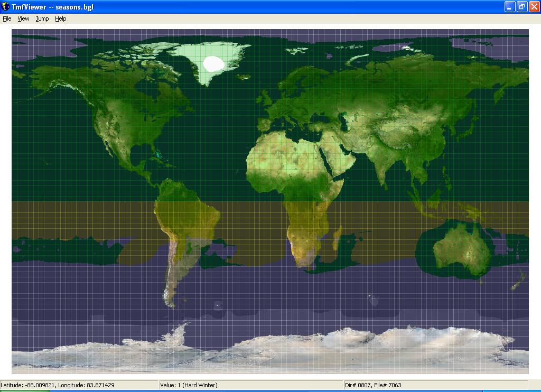Close the TmfViewer window

click(533, 7)
